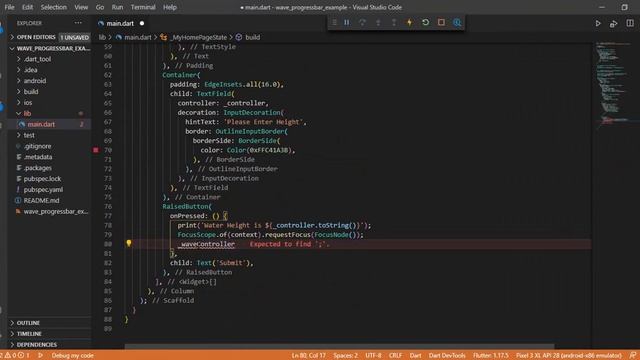
Task: Click the Step Over debug icon
Action: pyautogui.click(x=362, y=22)
